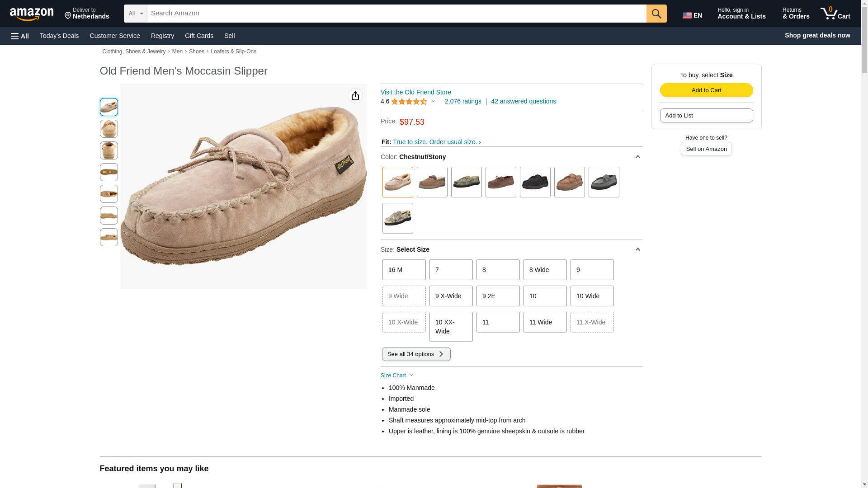Visit the Old Friend Store link
This screenshot has width=868, height=488.
(x=415, y=92)
